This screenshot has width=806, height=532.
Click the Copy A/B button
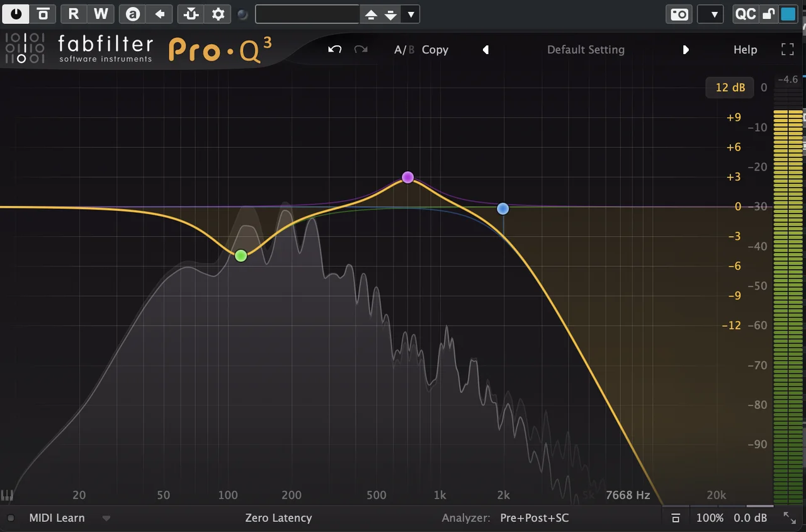pyautogui.click(x=434, y=50)
